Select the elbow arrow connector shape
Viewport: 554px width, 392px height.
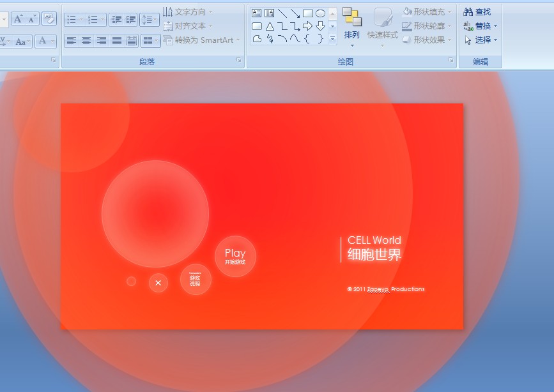tap(295, 26)
